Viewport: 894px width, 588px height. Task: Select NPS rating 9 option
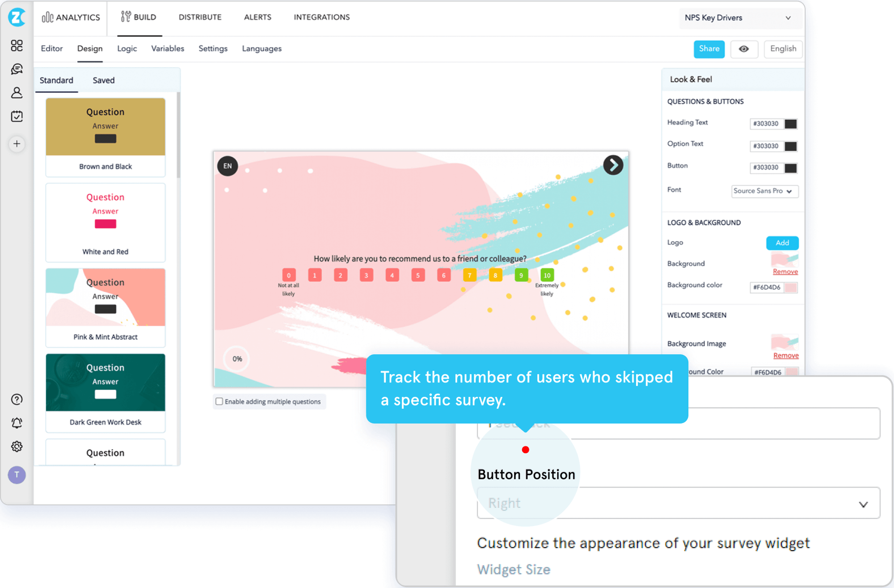(x=521, y=275)
